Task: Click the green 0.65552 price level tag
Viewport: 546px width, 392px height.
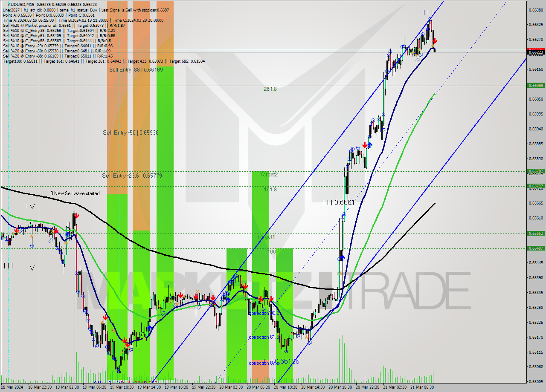Action: (x=536, y=233)
